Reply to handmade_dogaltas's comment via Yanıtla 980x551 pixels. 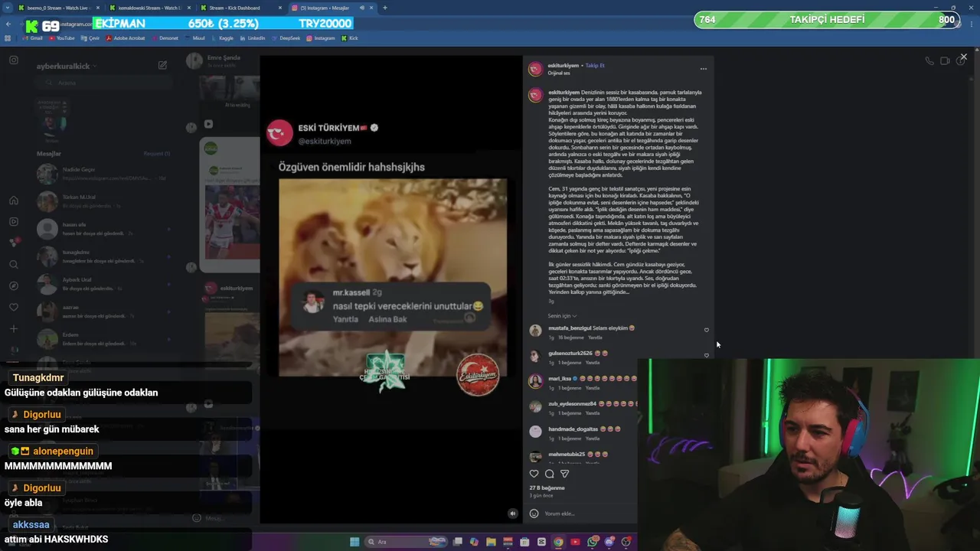(x=593, y=439)
